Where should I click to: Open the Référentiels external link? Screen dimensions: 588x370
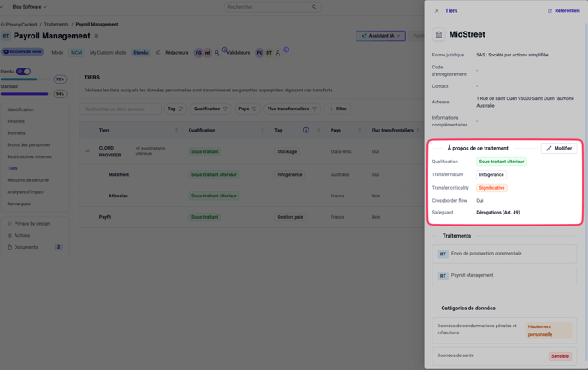(563, 11)
